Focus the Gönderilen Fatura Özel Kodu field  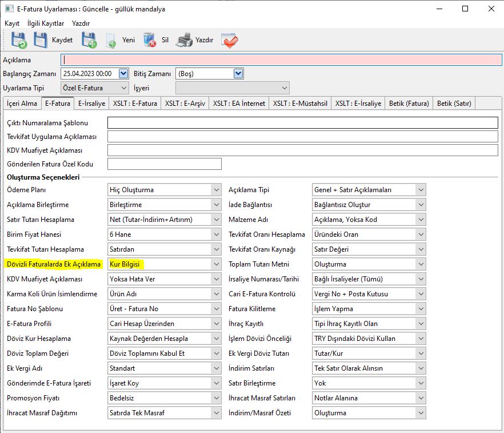164,164
